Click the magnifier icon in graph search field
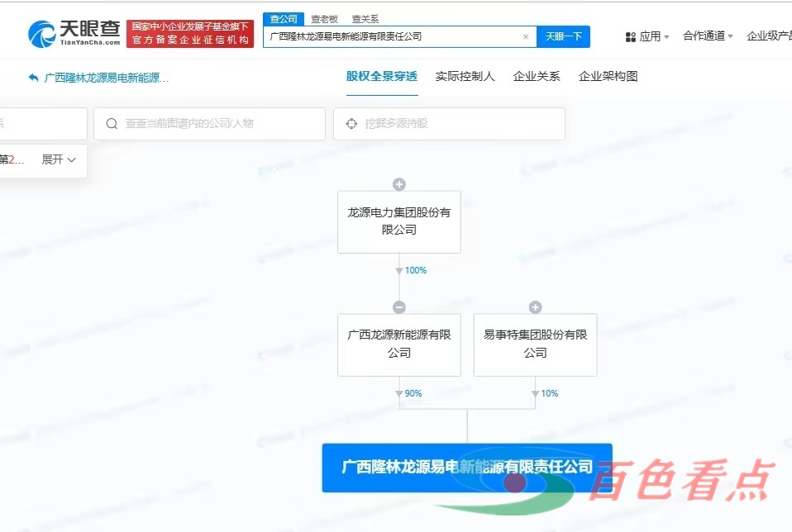The height and width of the screenshot is (532, 792). tap(112, 124)
